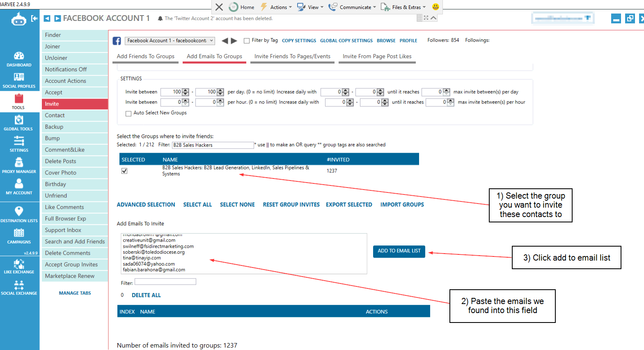
Task: Open Accept Group Invites tool
Action: [x=75, y=265]
